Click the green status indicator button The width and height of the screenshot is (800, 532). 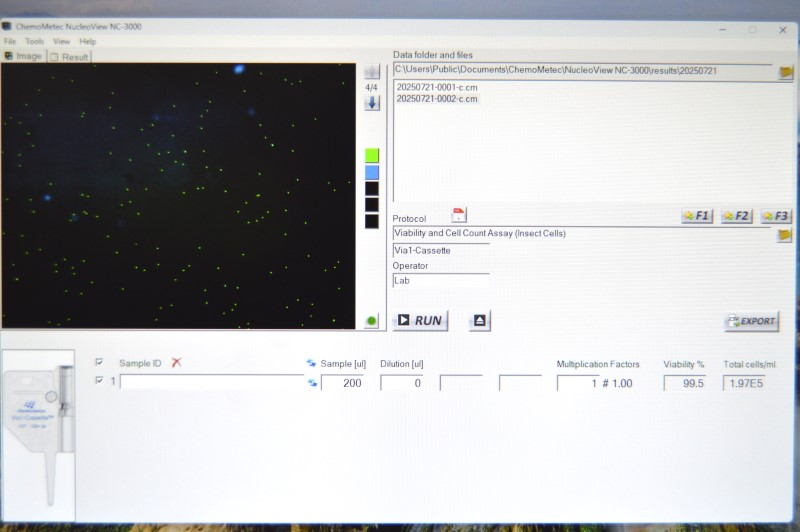(371, 321)
